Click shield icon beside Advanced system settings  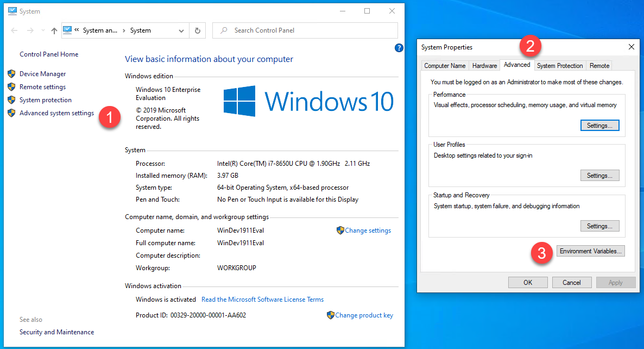(11, 113)
